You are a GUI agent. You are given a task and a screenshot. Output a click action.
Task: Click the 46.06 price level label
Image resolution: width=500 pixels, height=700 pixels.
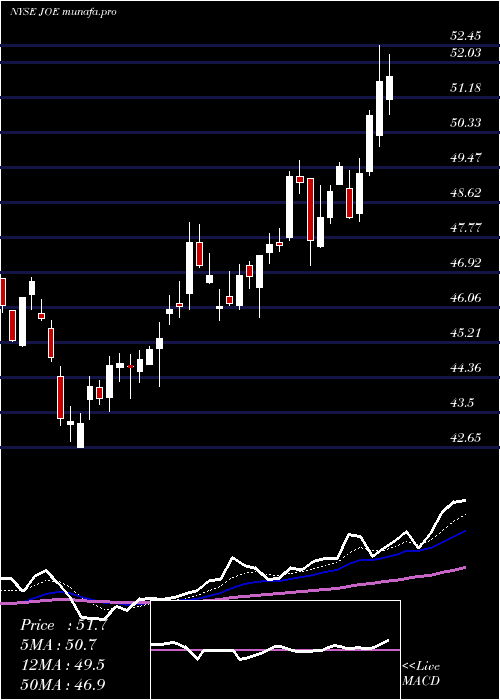click(466, 297)
